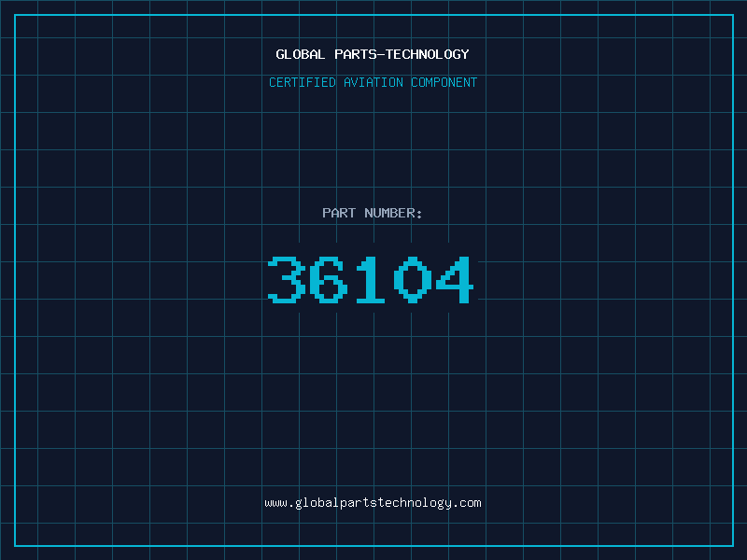Select the CERTIFIED AVIATION COMPONENT subtitle
This screenshot has width=747, height=560.
coord(373,82)
